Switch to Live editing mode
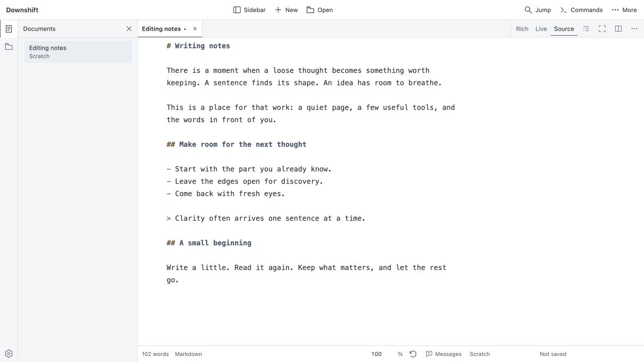This screenshot has width=644, height=362. [541, 29]
